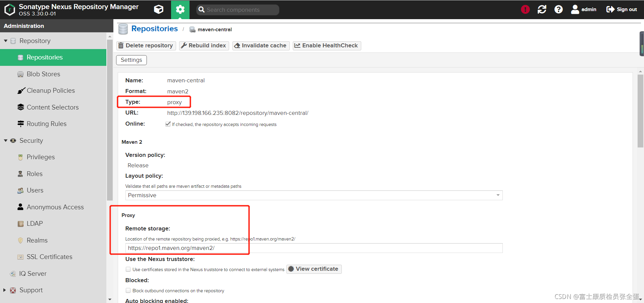Select the Settings tab
644x303 pixels.
tap(131, 60)
